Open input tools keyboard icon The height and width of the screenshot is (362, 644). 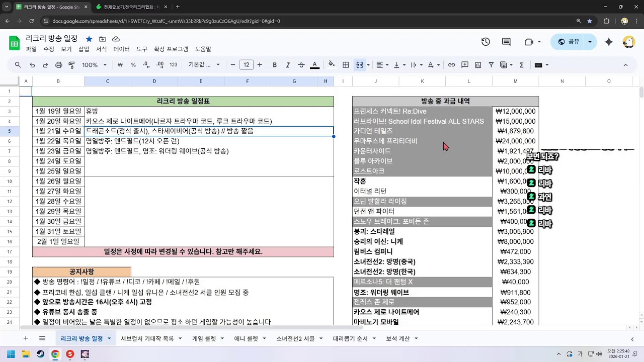click(x=541, y=65)
